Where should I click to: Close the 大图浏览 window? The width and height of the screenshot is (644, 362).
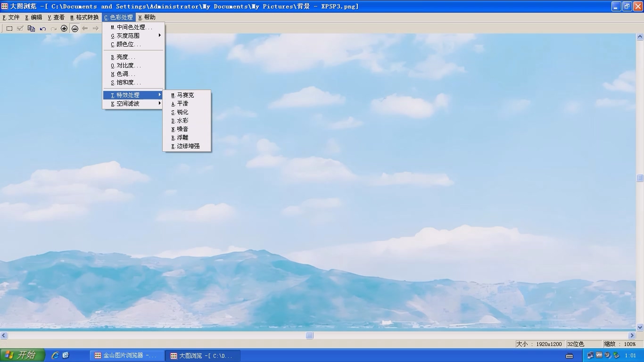coord(638,6)
